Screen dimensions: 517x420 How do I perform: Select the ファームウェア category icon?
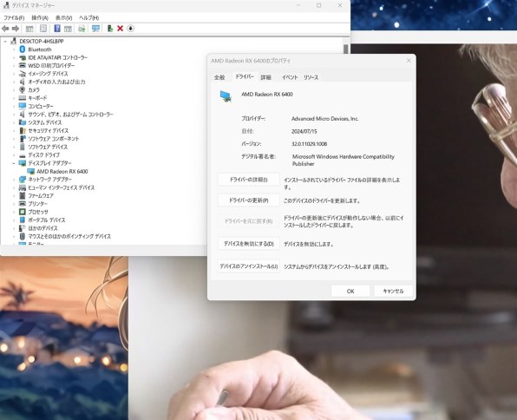pos(22,195)
